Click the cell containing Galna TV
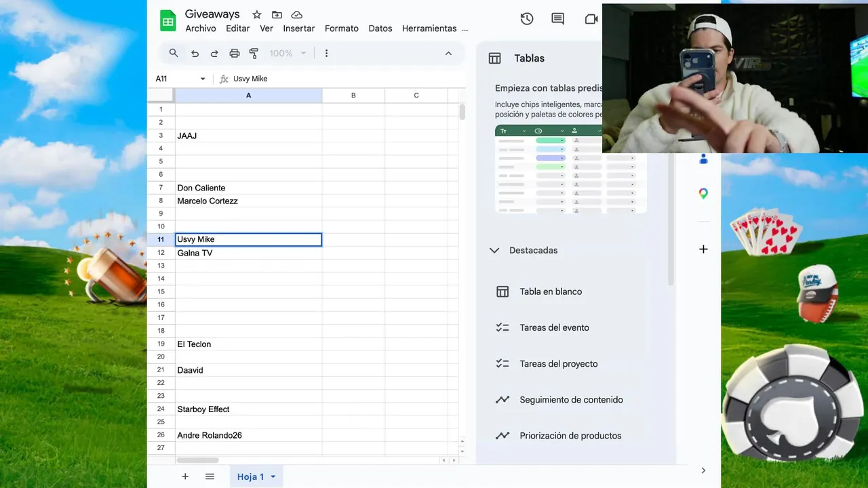 248,253
